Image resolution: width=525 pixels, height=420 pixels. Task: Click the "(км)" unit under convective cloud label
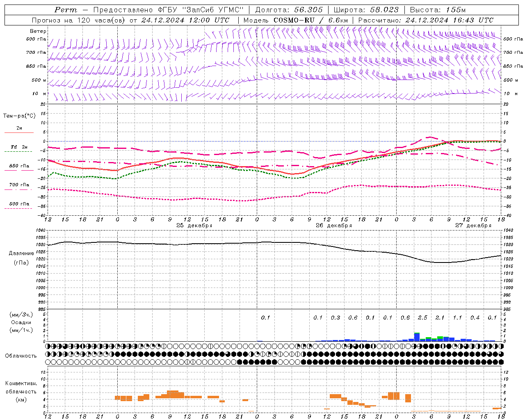[22, 399]
